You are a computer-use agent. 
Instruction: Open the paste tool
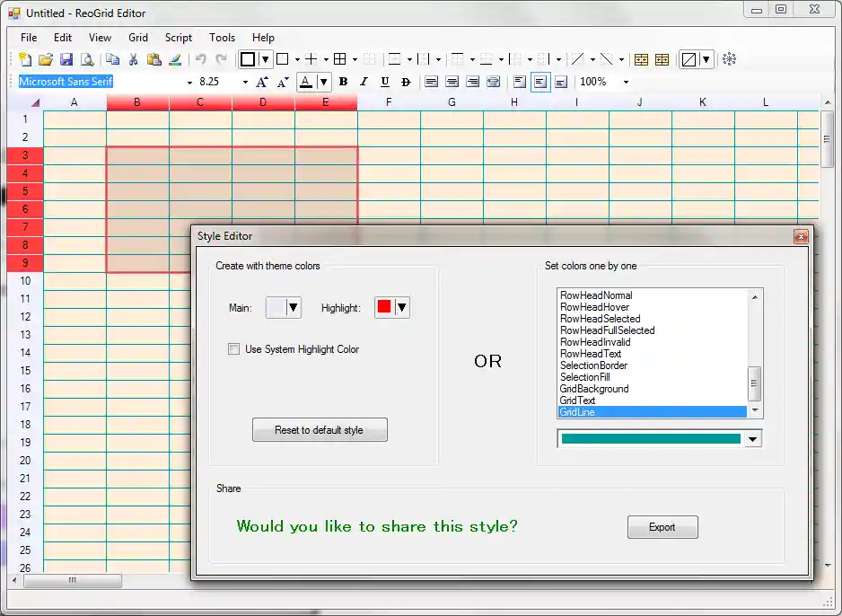[x=153, y=58]
